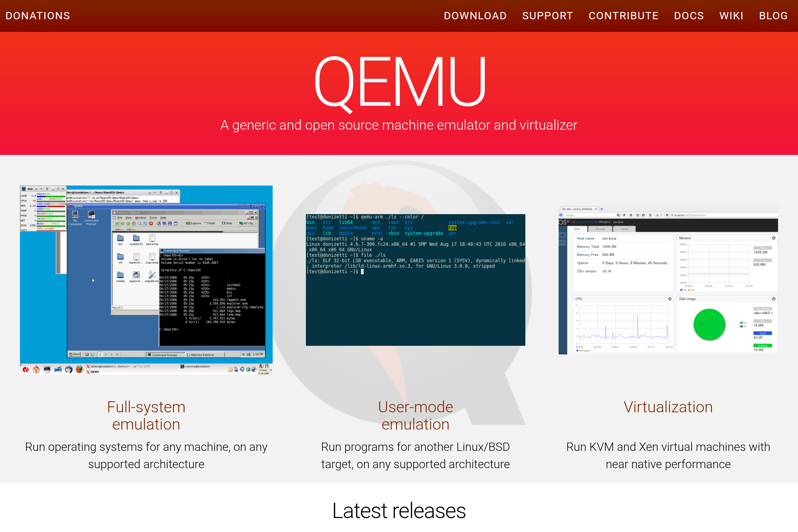
Task: Click the Linux/BSD target description text
Action: (415, 455)
